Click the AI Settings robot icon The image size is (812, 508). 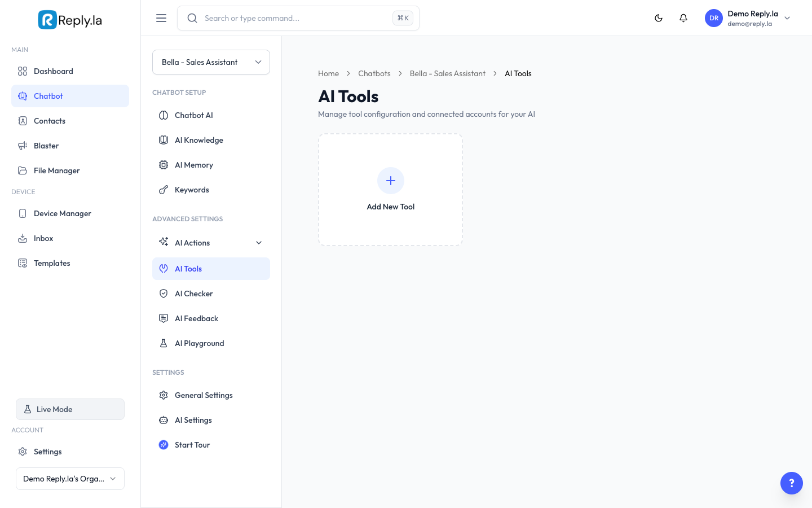(x=164, y=420)
